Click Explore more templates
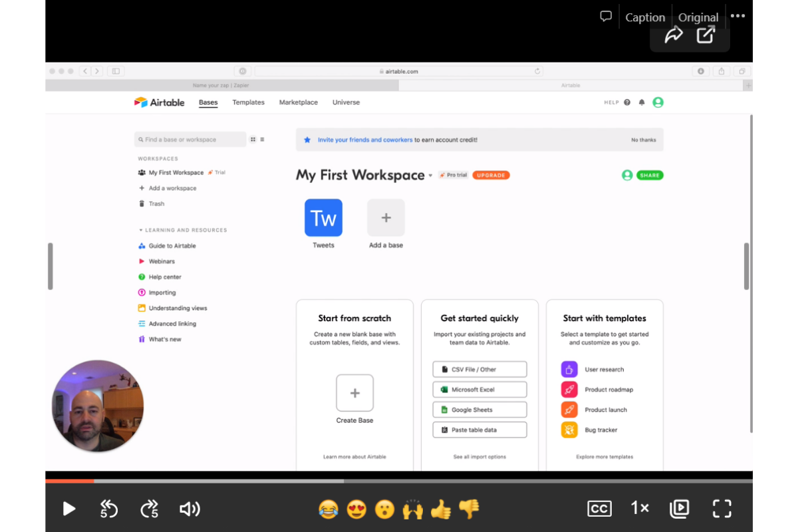The width and height of the screenshot is (798, 532). click(604, 457)
